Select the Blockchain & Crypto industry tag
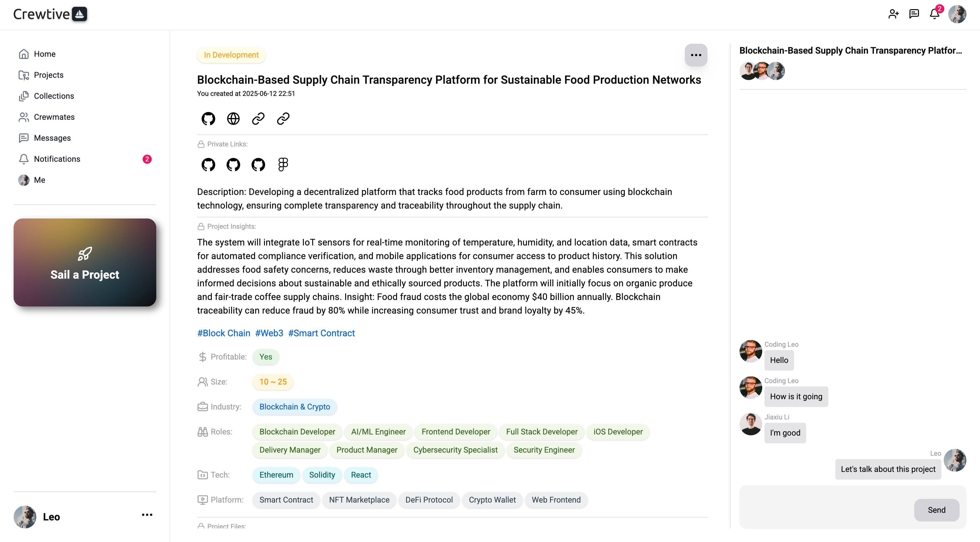 click(x=294, y=406)
